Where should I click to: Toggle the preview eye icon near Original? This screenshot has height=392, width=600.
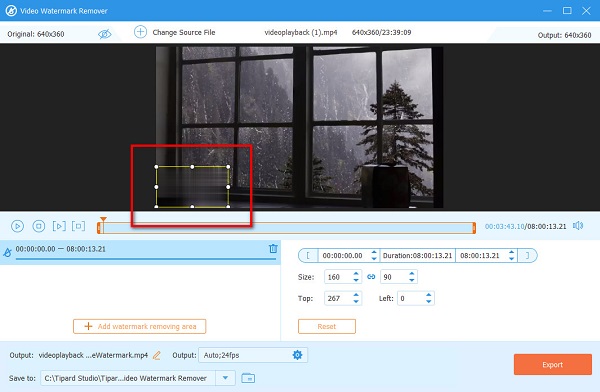point(104,34)
